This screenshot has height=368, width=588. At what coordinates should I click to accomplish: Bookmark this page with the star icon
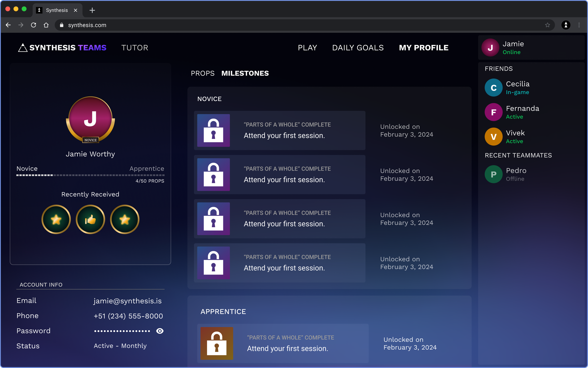point(547,25)
